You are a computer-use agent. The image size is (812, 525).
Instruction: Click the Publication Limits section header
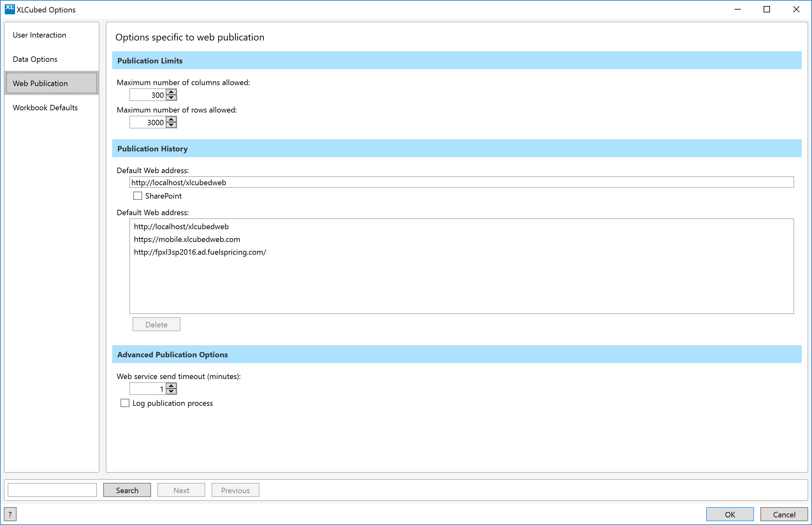(457, 60)
